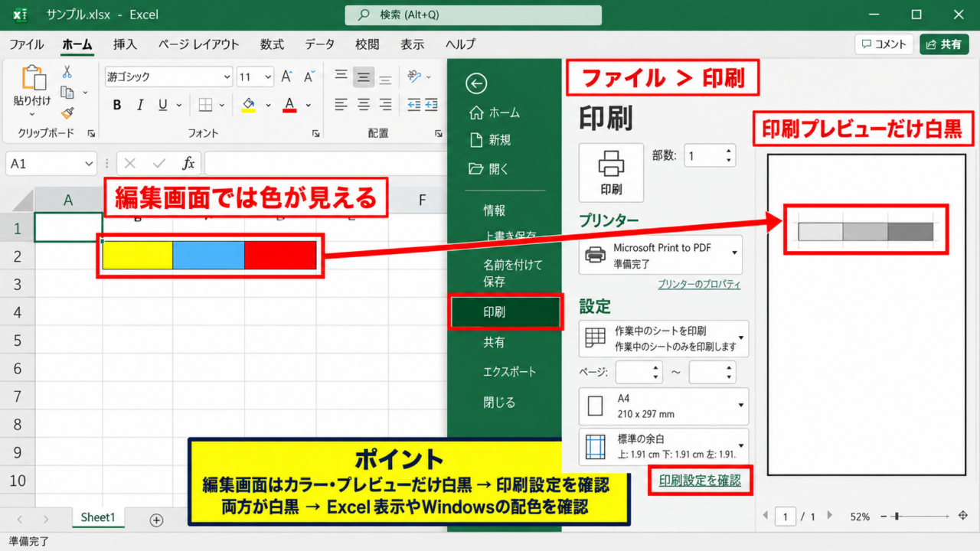This screenshot has height=551, width=980.
Task: Switch to the 校閲 tab
Action: [x=367, y=44]
